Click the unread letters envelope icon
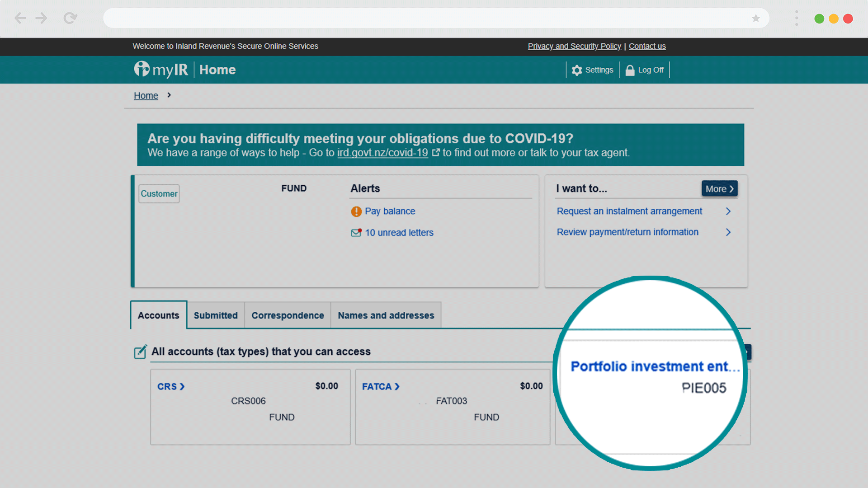The height and width of the screenshot is (488, 868). [356, 233]
